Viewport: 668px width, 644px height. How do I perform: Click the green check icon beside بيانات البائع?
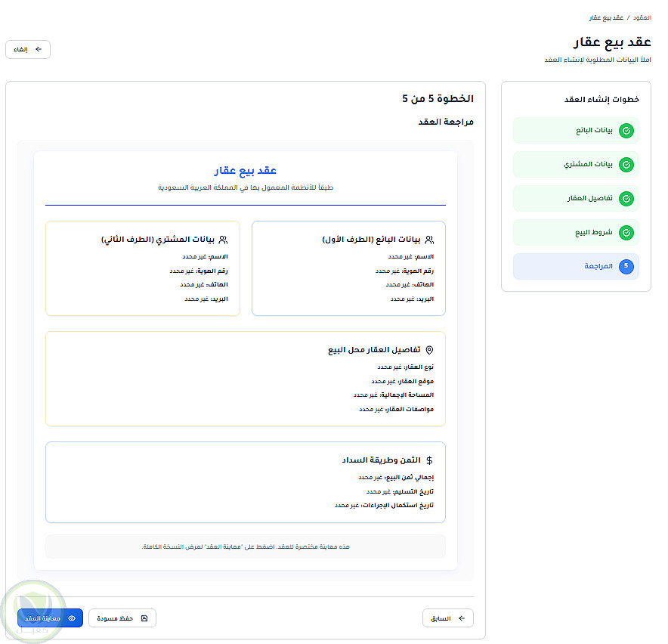click(626, 131)
